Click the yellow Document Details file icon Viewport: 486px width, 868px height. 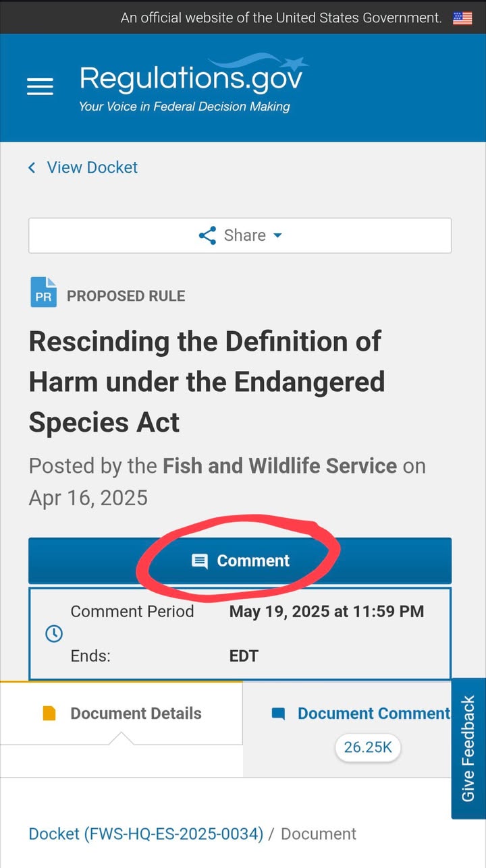49,714
